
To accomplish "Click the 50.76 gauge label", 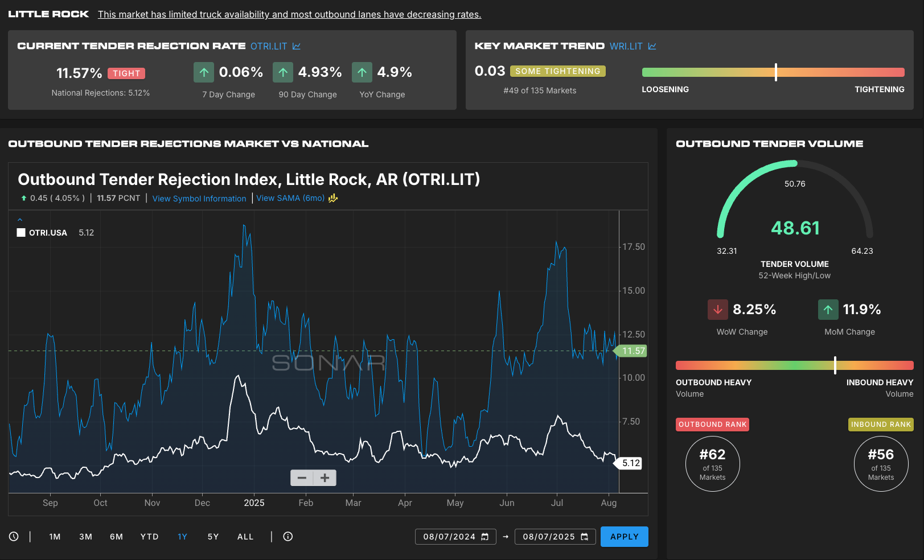I will pyautogui.click(x=795, y=184).
